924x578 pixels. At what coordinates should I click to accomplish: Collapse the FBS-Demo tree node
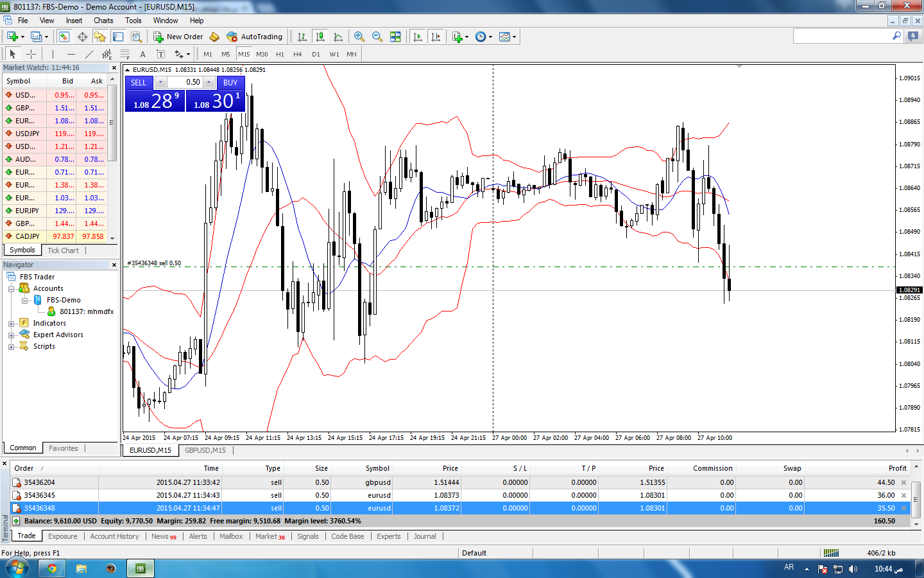tap(24, 301)
